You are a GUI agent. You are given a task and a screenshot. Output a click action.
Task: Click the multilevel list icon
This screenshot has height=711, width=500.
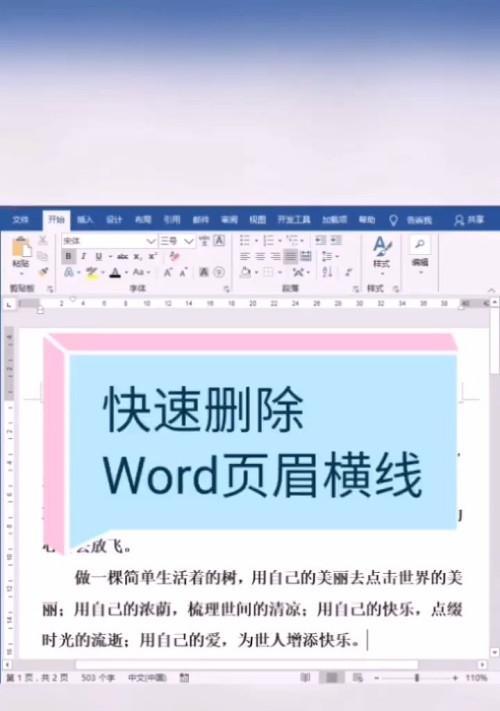(293, 240)
